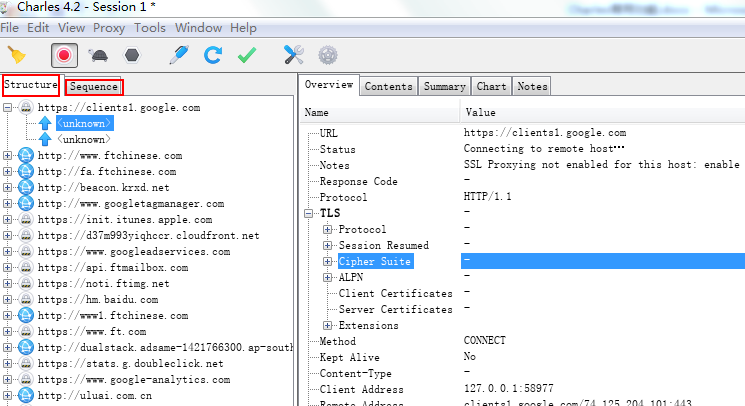Image resolution: width=745 pixels, height=406 pixels.
Task: Click the lock icon of init.itunes.apple.com
Action: [x=26, y=219]
